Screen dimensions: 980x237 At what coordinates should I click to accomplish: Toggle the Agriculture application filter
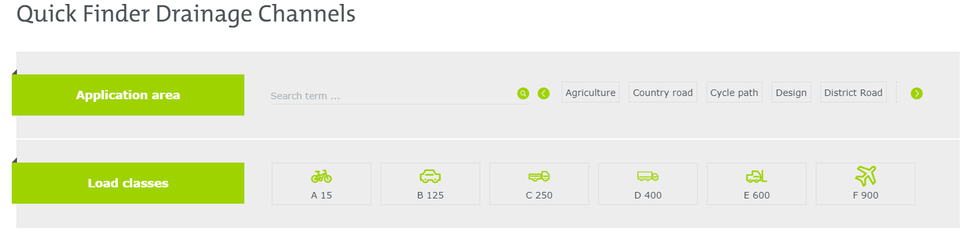(590, 93)
